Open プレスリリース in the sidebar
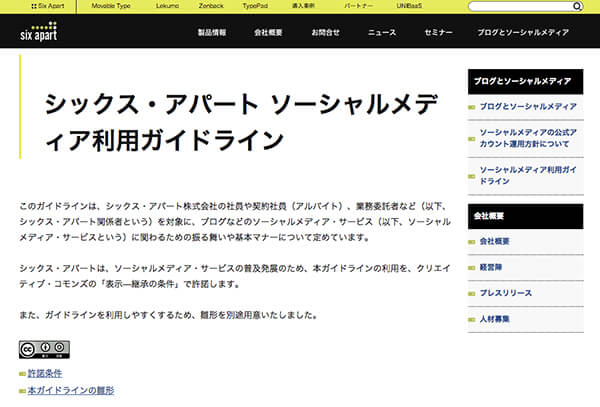The image size is (600, 407). coord(503,293)
